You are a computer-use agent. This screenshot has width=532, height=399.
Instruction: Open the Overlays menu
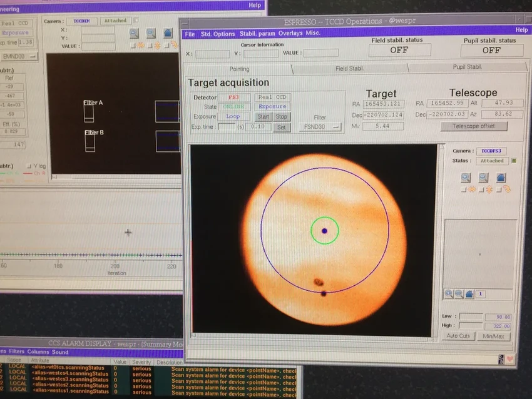[290, 34]
